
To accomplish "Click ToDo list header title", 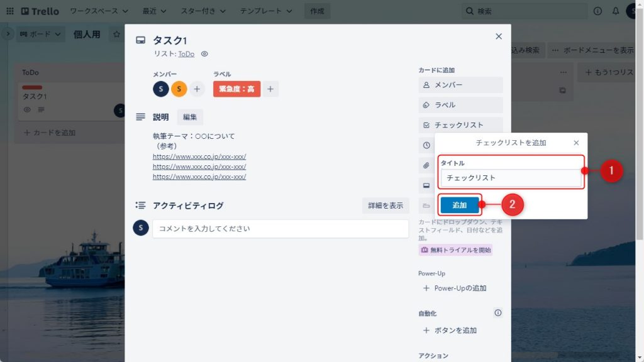I will coord(30,72).
